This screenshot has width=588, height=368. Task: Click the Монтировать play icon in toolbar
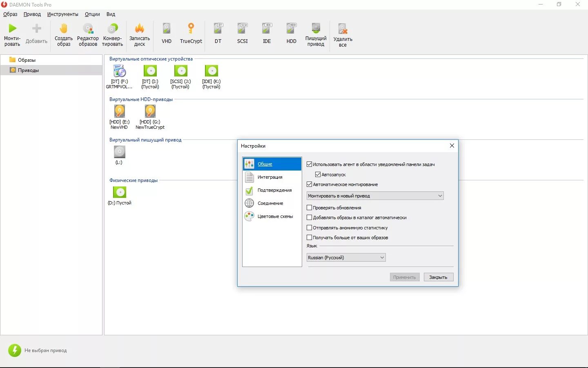(13, 28)
